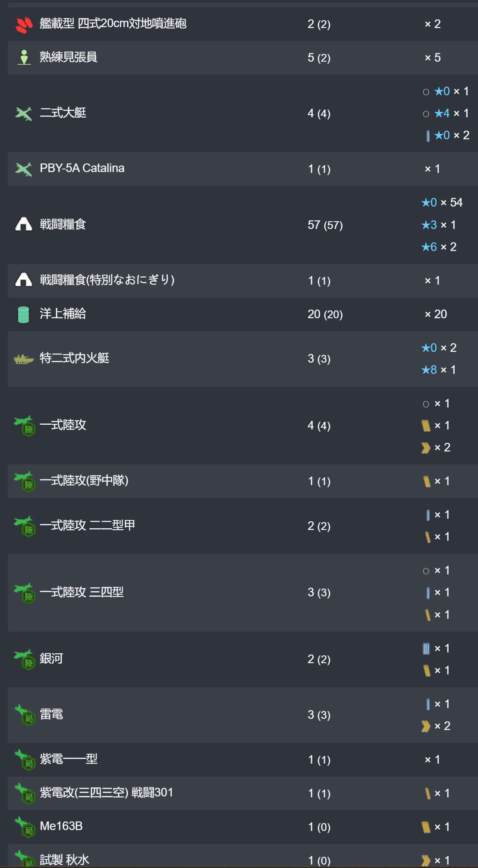Select the 紫電改(三四三空) 戦闘301 entry

(107, 793)
